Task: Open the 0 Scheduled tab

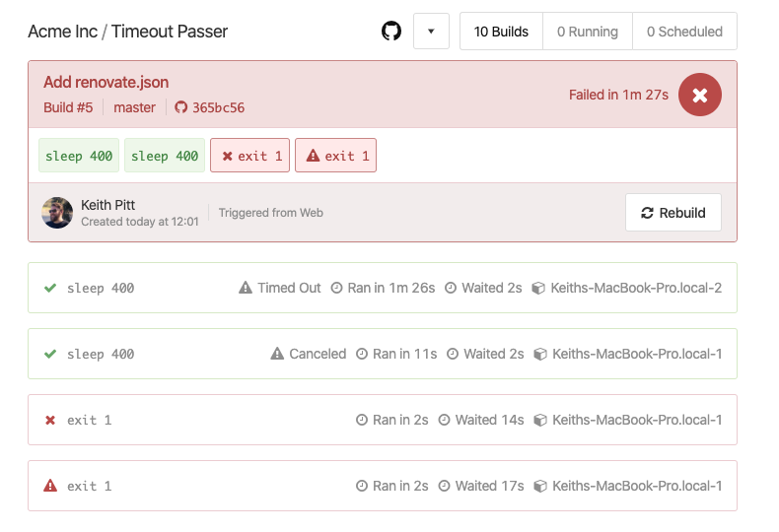Action: tap(684, 32)
